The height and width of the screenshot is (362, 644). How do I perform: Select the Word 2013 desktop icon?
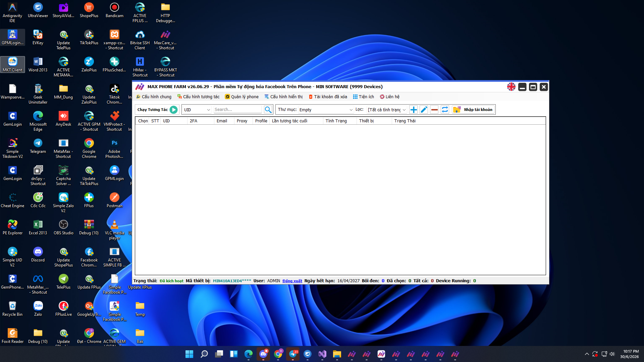(x=38, y=65)
